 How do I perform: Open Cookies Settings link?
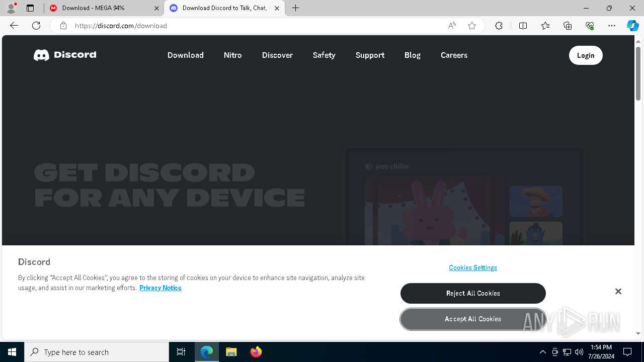point(473,267)
